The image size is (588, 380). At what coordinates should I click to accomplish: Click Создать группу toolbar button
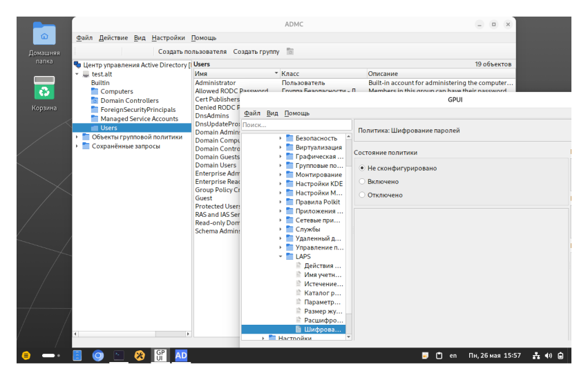(256, 51)
